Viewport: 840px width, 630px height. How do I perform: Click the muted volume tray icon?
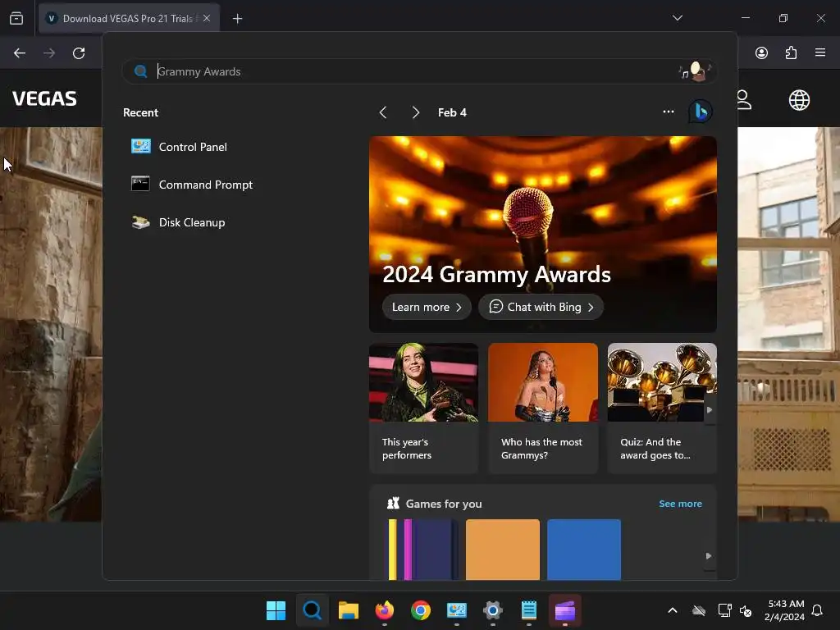(746, 610)
